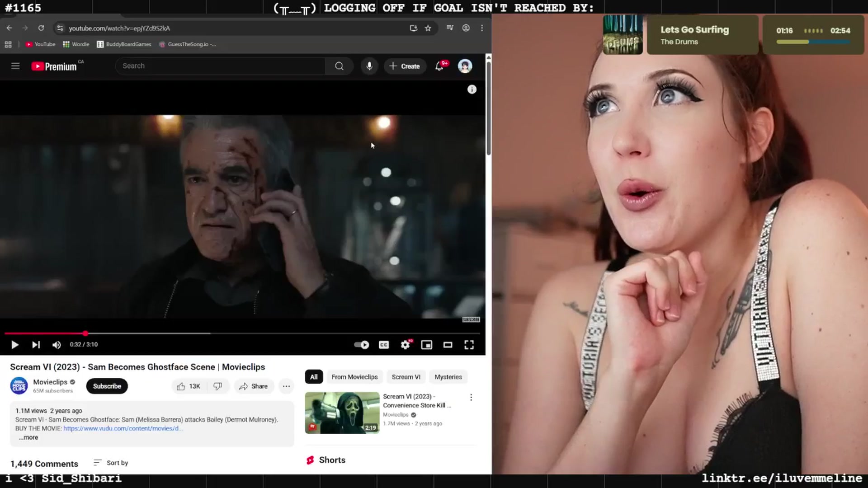
Task: Go forward in browser history
Action: point(25,28)
